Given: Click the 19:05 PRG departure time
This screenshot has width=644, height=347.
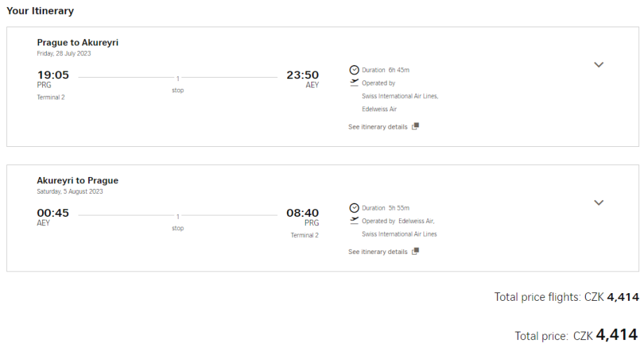Looking at the screenshot, I should pos(53,76).
